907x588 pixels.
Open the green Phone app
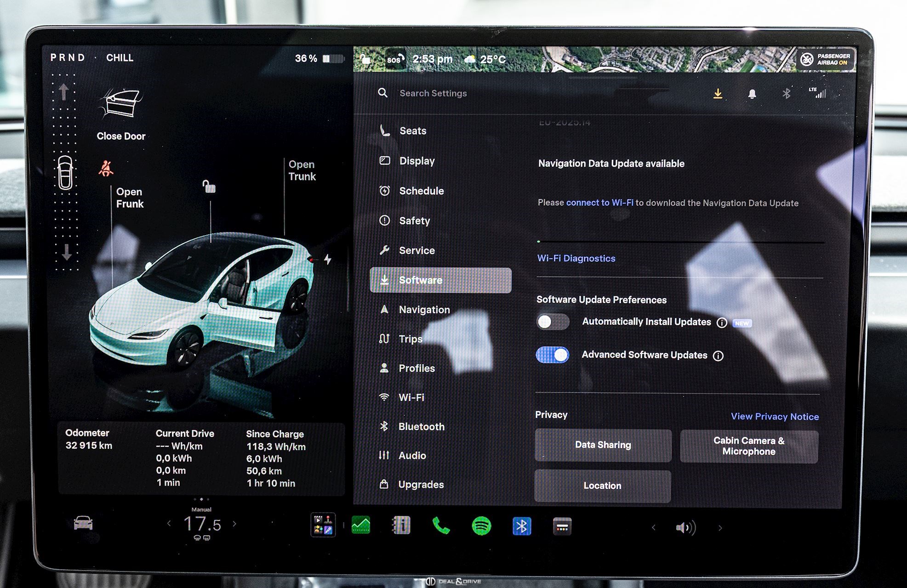tap(441, 526)
